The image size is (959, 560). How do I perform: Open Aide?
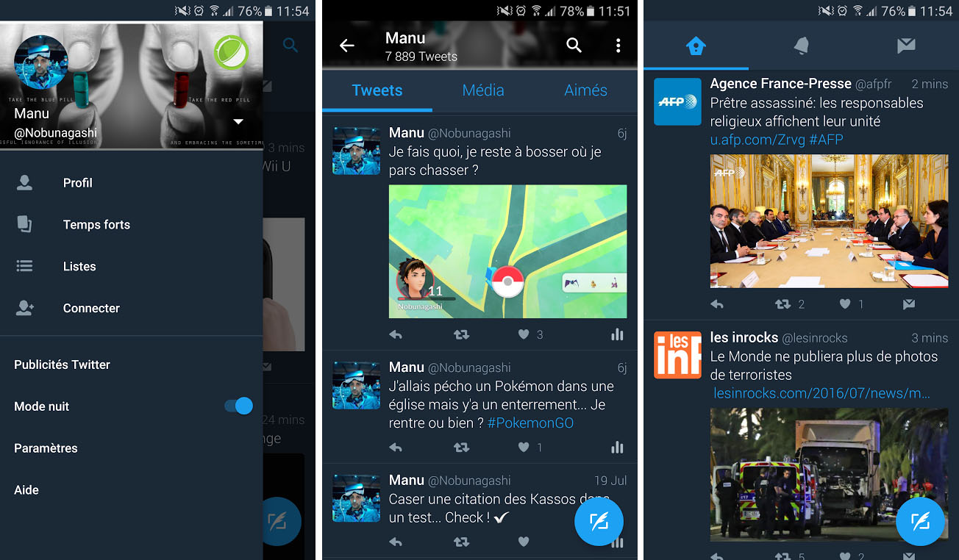click(x=26, y=490)
